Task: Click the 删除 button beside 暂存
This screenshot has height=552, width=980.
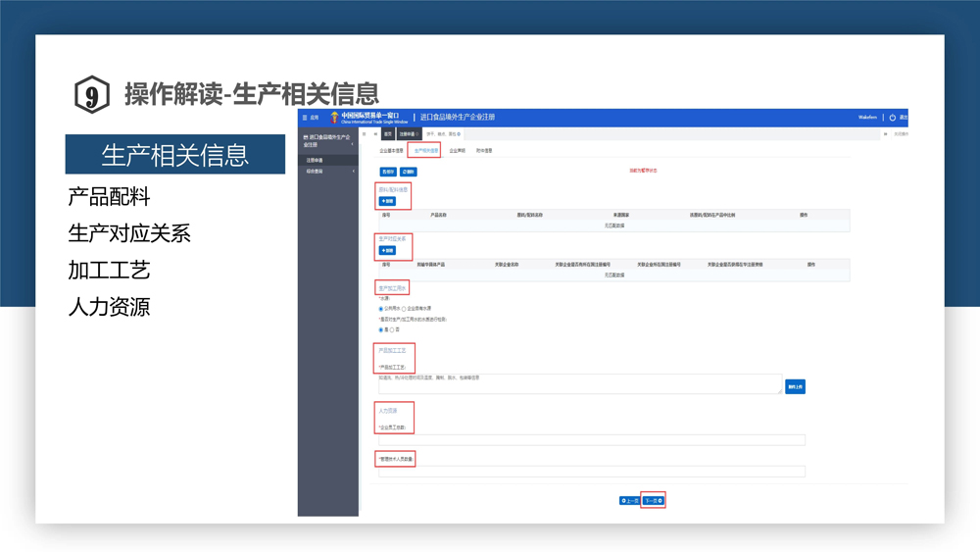Action: [x=409, y=172]
